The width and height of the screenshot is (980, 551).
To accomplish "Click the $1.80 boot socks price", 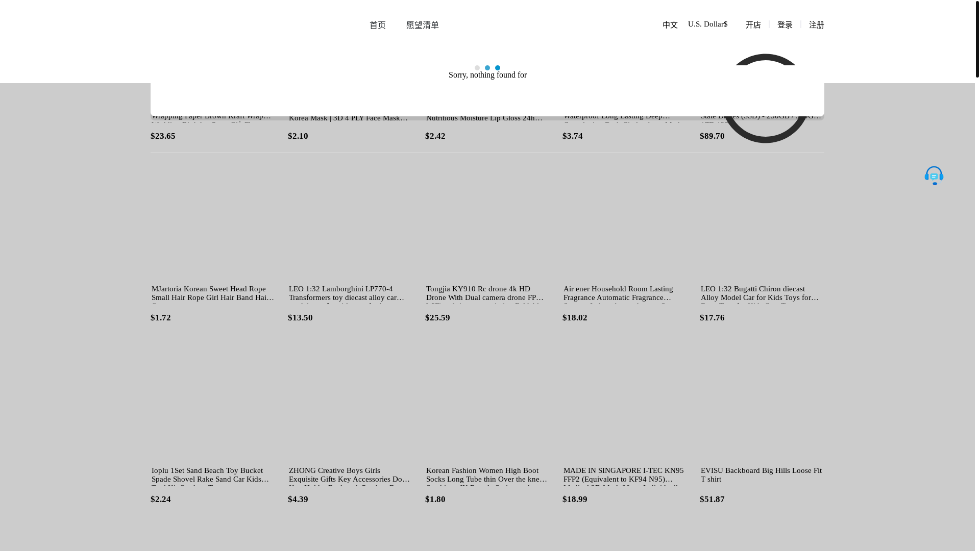I will coord(435,499).
